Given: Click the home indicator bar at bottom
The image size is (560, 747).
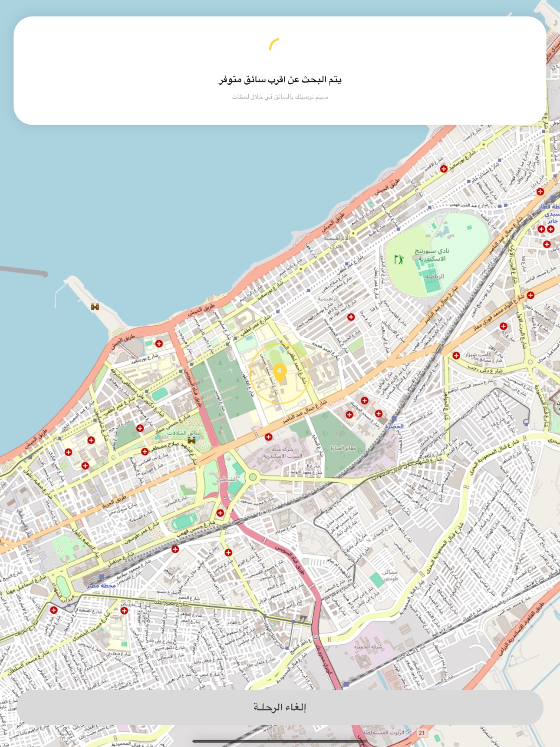Looking at the screenshot, I should coord(280,741).
